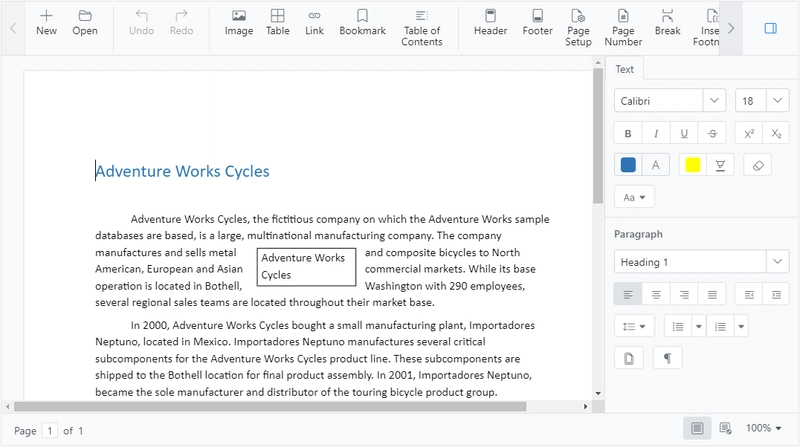This screenshot has width=800, height=447.
Task: Click the New document button
Action: (46, 23)
